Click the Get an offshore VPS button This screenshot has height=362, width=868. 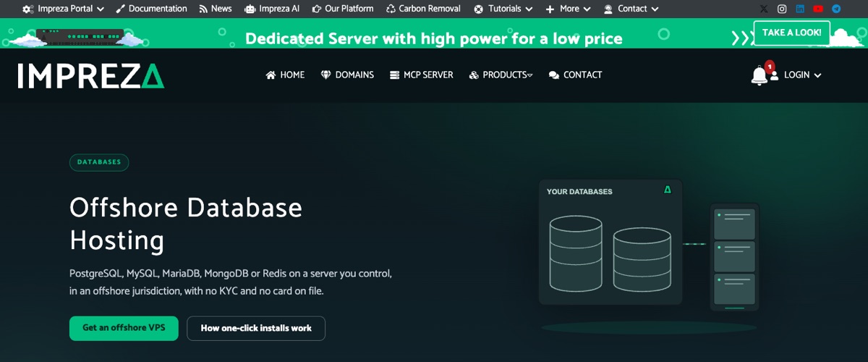(x=124, y=328)
